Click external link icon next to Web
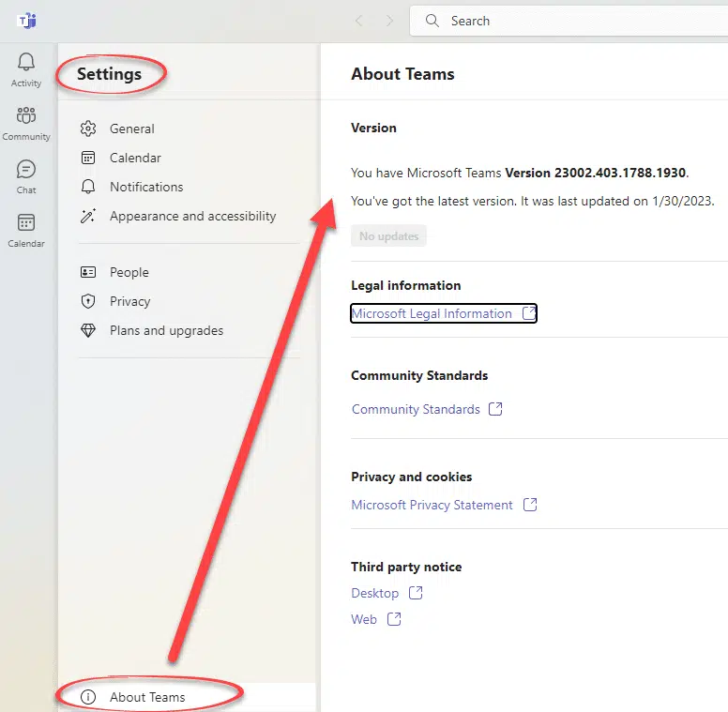This screenshot has height=712, width=728. click(x=394, y=619)
